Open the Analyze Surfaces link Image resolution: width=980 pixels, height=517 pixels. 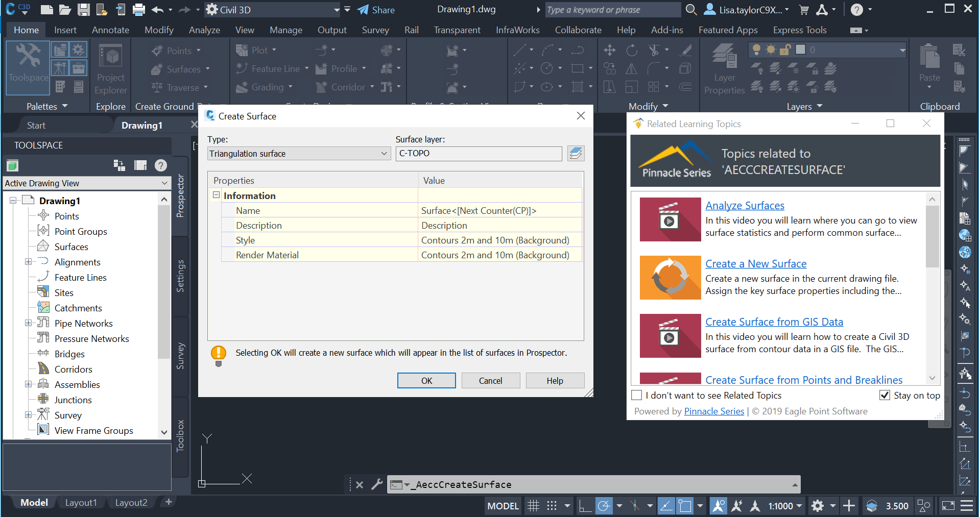pyautogui.click(x=745, y=206)
